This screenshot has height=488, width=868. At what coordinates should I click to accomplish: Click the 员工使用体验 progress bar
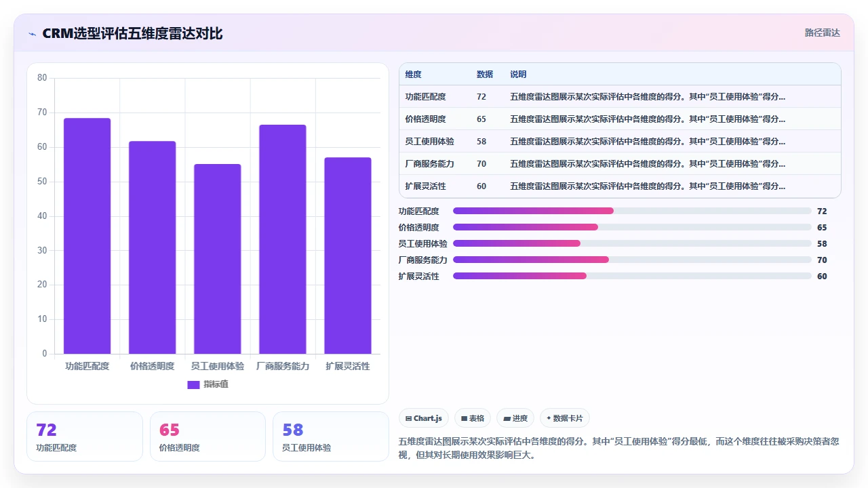pyautogui.click(x=632, y=243)
